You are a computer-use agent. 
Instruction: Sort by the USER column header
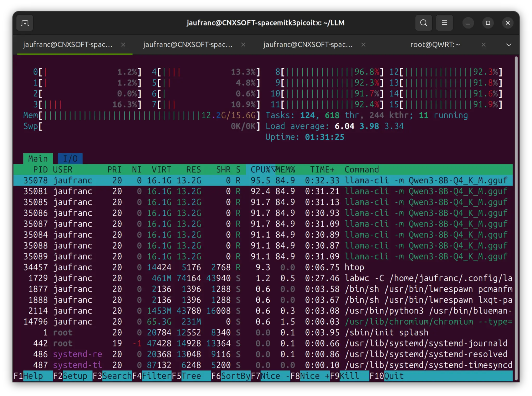pos(63,169)
